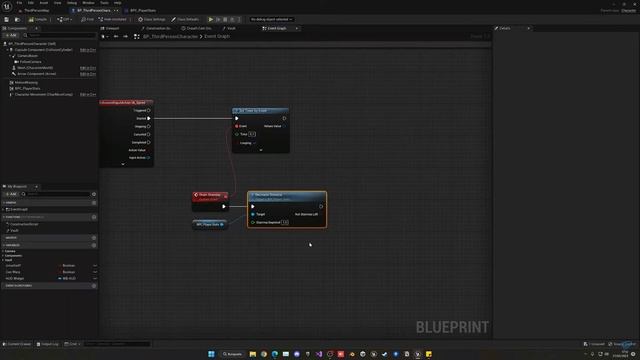This screenshot has width=640, height=360.
Task: Toggle the Looping checkbox on timer node
Action: 254,143
